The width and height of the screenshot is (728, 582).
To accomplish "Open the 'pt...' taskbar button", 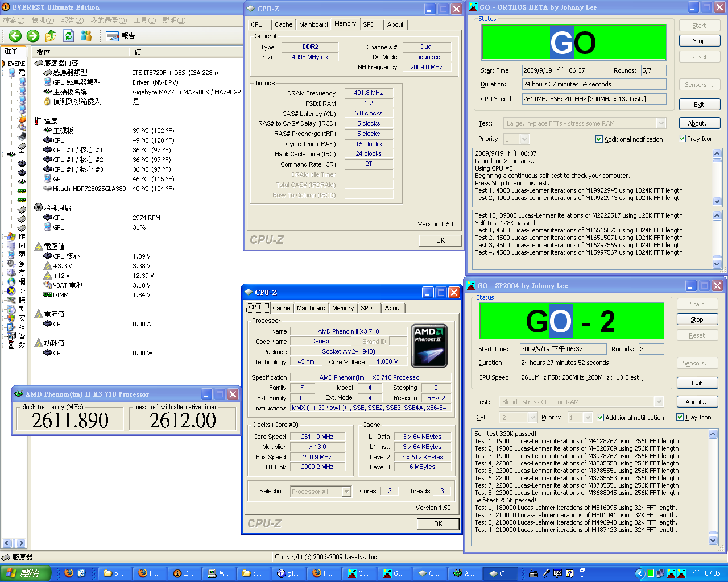I will tap(289, 573).
